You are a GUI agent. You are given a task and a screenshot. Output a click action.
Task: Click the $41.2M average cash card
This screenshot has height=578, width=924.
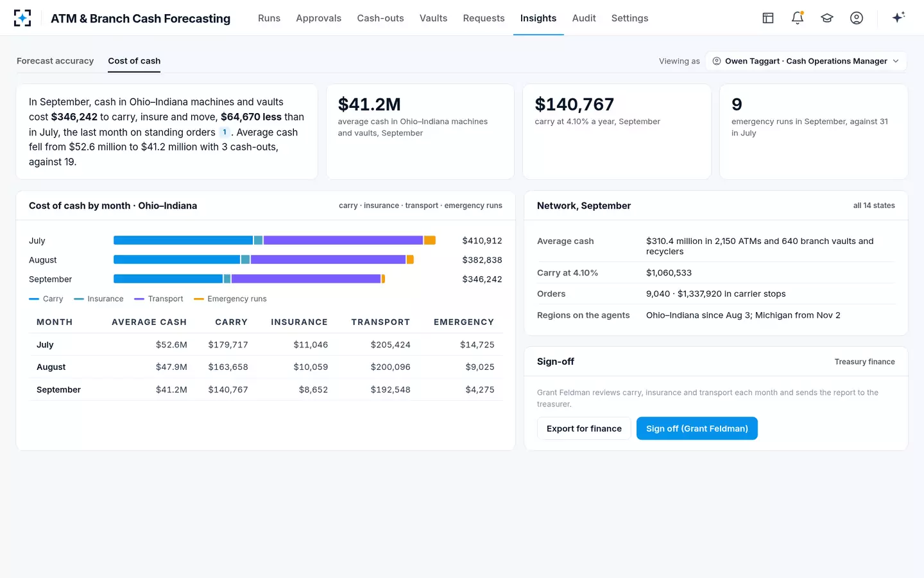click(x=420, y=132)
